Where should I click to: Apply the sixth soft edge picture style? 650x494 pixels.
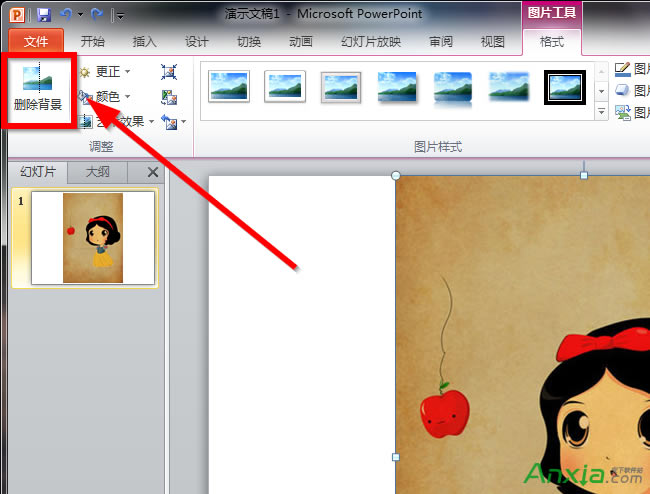pos(509,87)
